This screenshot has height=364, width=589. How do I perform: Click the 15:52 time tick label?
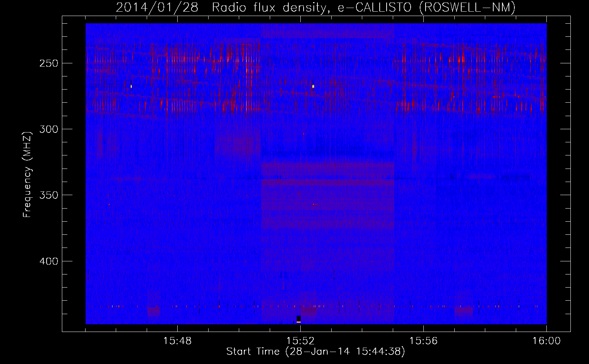pos(300,341)
